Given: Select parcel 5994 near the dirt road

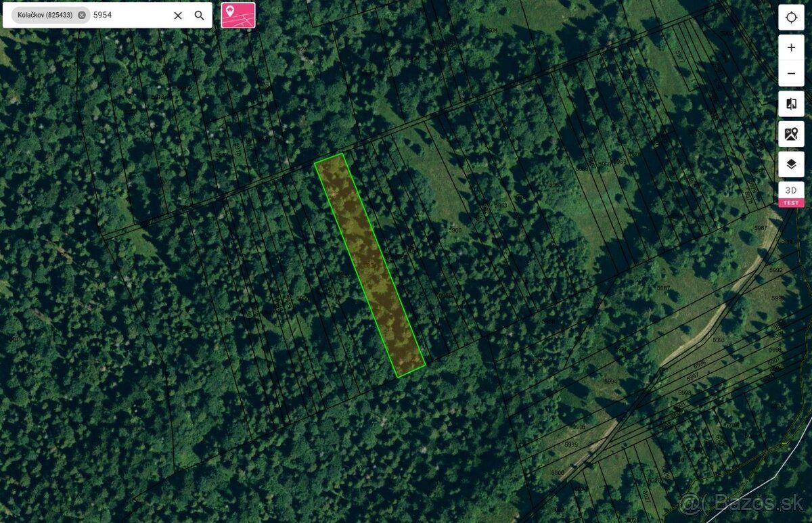Looking at the screenshot, I should click(x=611, y=382).
